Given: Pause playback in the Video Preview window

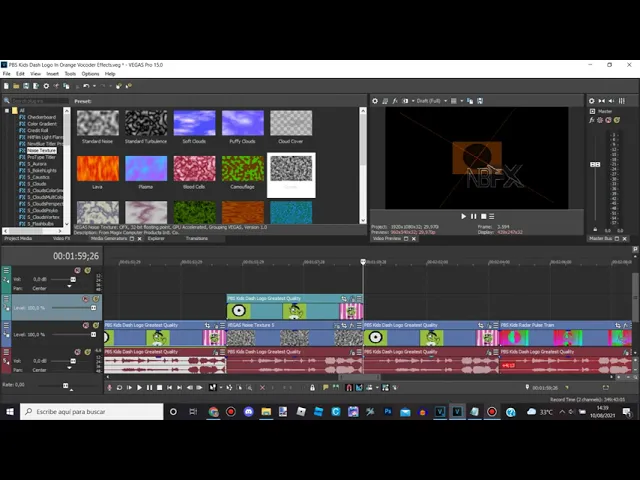Looking at the screenshot, I should [x=473, y=216].
